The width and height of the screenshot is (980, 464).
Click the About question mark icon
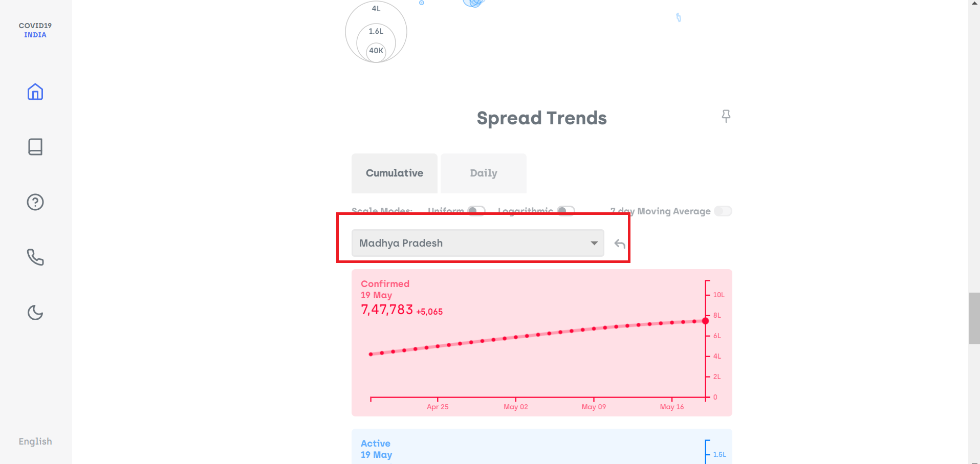[35, 202]
